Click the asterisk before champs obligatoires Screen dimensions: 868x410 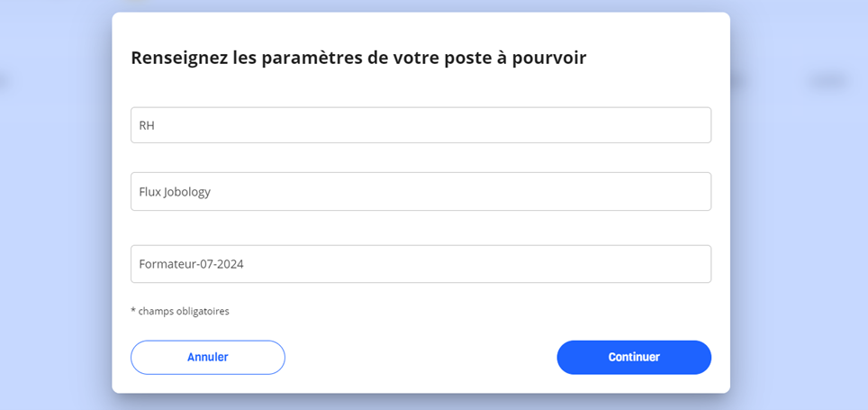click(x=133, y=310)
